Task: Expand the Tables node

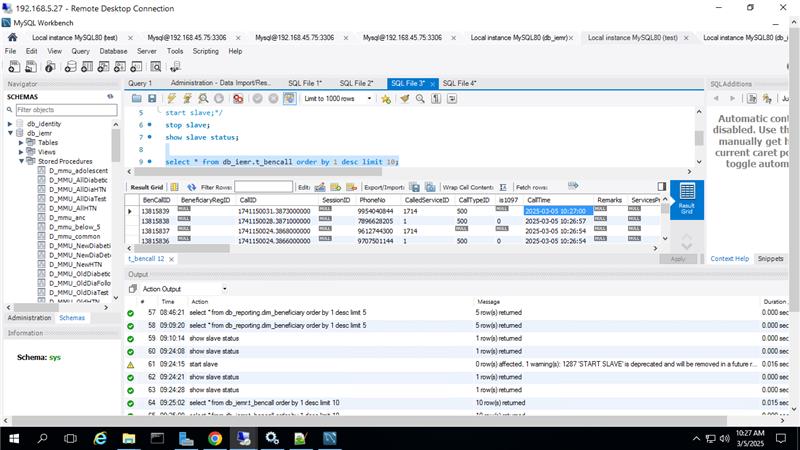Action: [21, 142]
